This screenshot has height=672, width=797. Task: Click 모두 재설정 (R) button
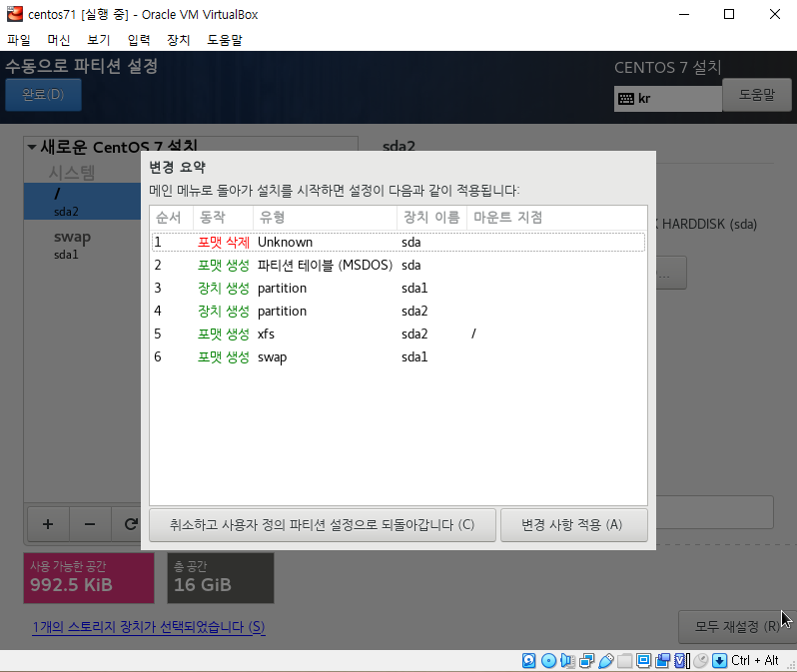pos(737,627)
